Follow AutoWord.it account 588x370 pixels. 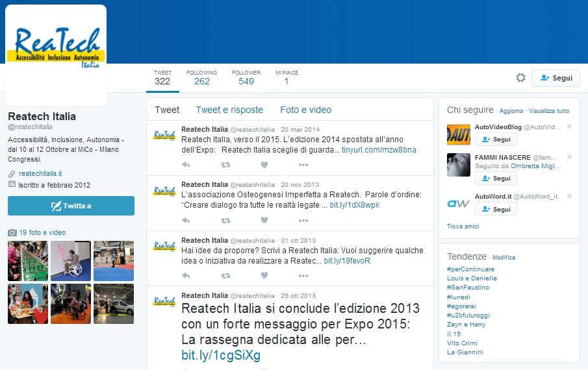(496, 210)
